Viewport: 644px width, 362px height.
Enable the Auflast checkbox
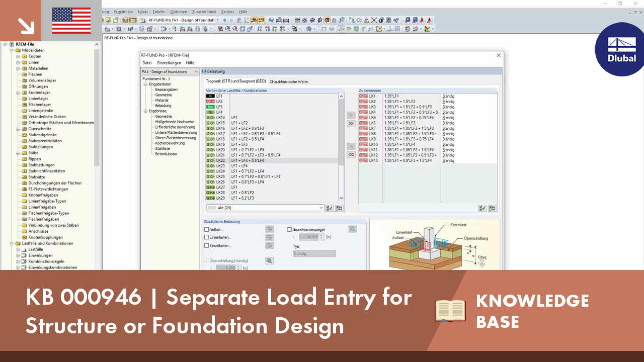pyautogui.click(x=206, y=229)
